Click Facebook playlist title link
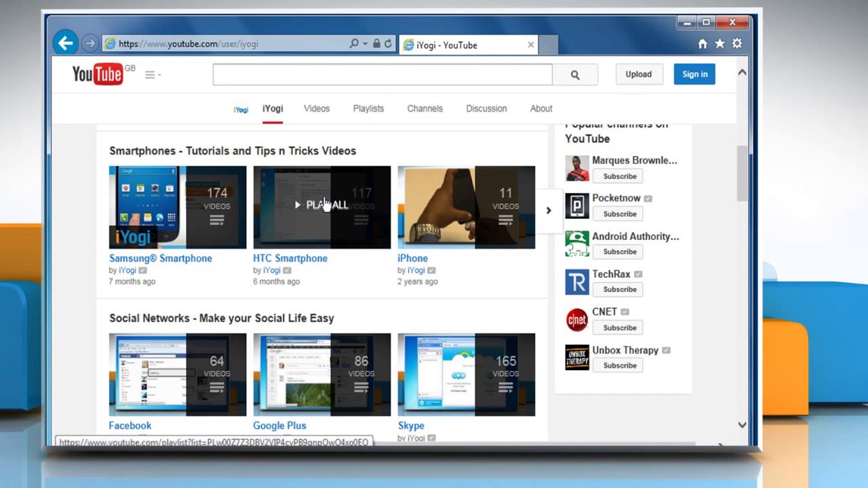 coord(130,426)
